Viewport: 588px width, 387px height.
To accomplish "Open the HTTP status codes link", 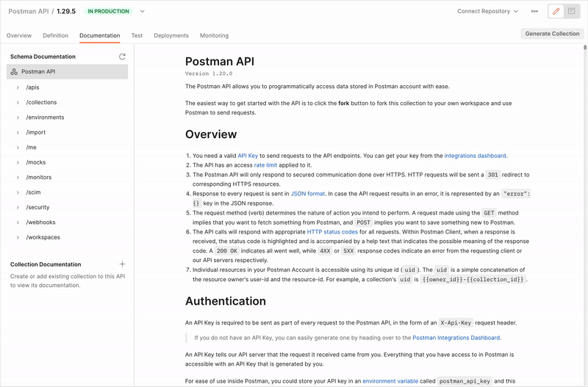I will [x=332, y=232].
